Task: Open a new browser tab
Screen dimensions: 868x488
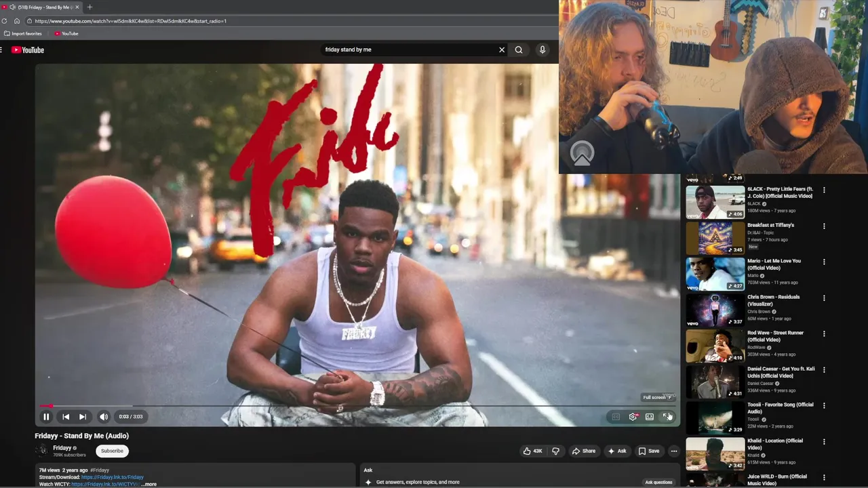Action: pos(90,7)
